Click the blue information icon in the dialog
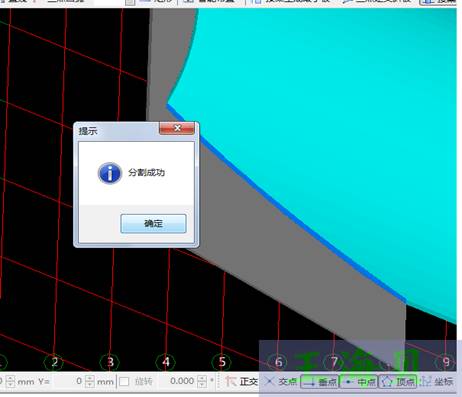Screen dimensions: 462x397 click(110, 173)
